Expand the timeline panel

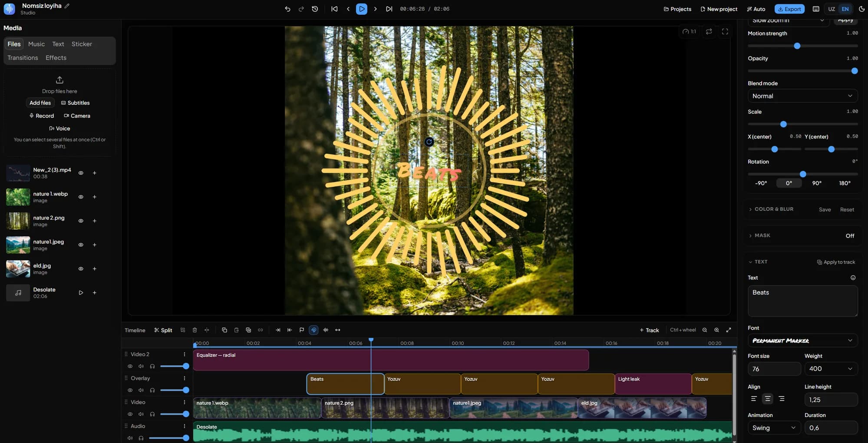click(729, 330)
